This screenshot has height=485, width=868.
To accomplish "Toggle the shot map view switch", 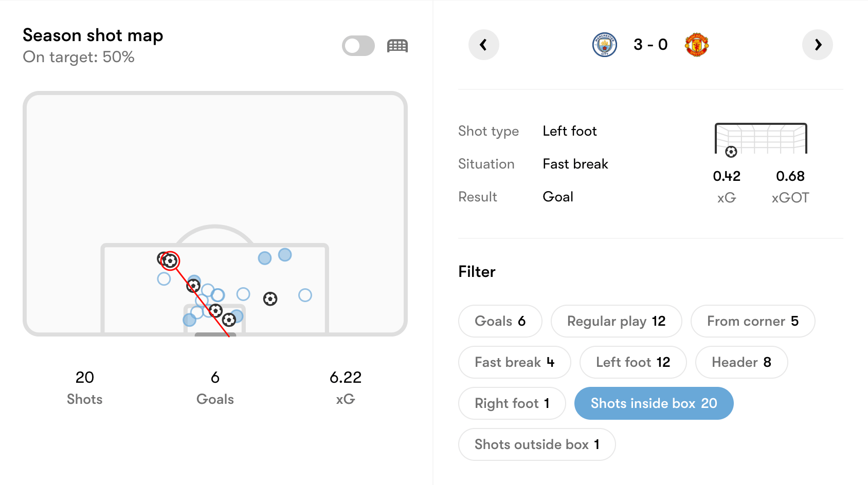I will coord(358,46).
